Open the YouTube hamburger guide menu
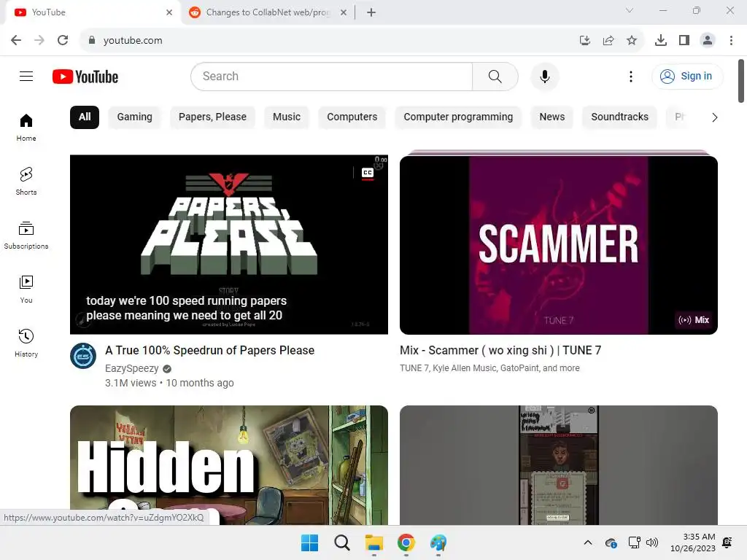 pos(26,76)
